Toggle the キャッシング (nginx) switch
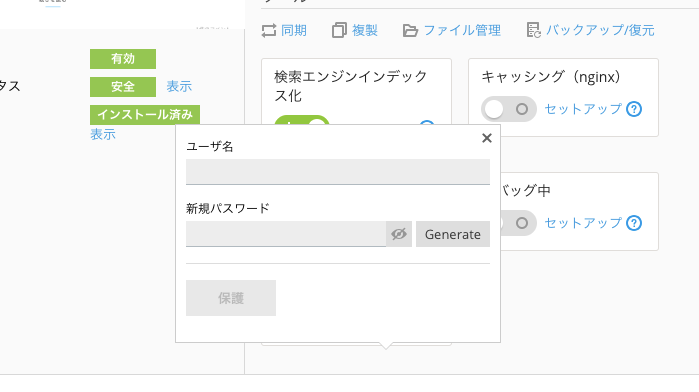Image resolution: width=699 pixels, height=392 pixels. [x=508, y=109]
